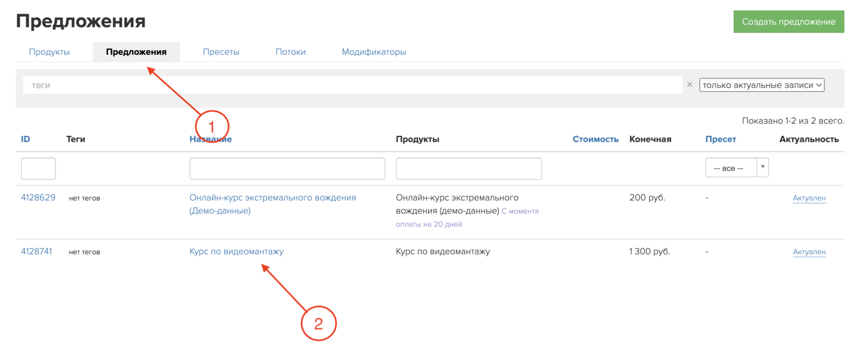Expand the только актуальные записи dropdown
The width and height of the screenshot is (868, 357).
(762, 85)
